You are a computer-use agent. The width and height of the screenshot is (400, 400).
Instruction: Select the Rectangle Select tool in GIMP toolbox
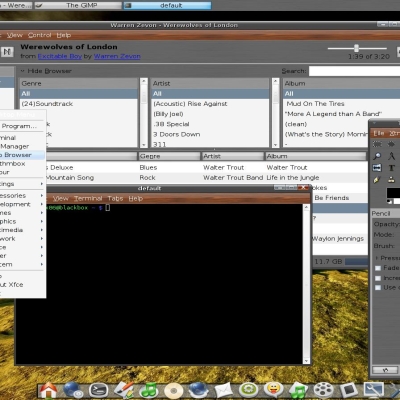pyautogui.click(x=377, y=144)
